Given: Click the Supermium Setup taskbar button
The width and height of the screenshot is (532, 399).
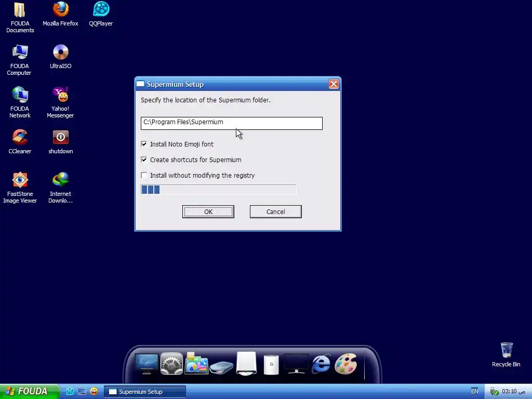Looking at the screenshot, I should tap(145, 392).
